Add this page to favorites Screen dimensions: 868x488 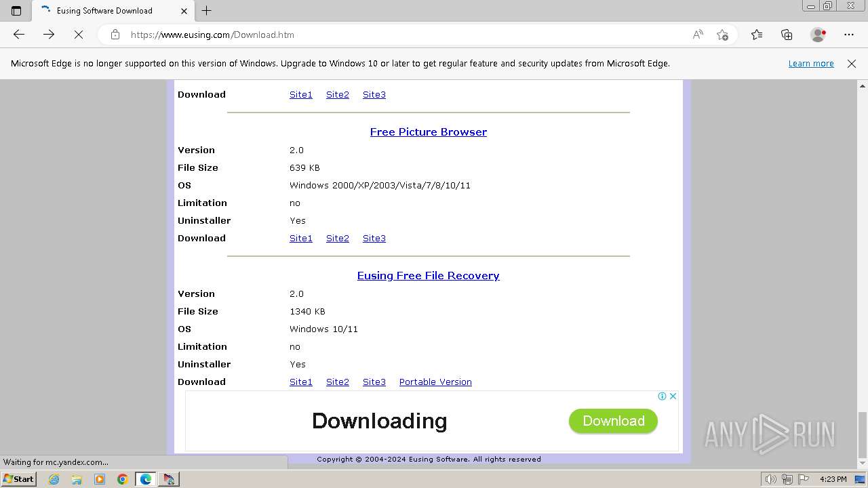coord(722,35)
